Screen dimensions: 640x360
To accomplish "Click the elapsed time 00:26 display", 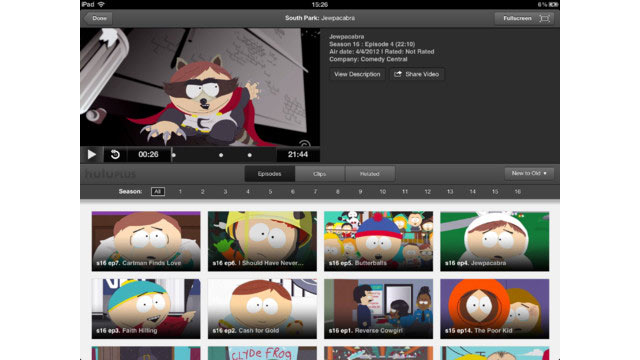I will (148, 154).
